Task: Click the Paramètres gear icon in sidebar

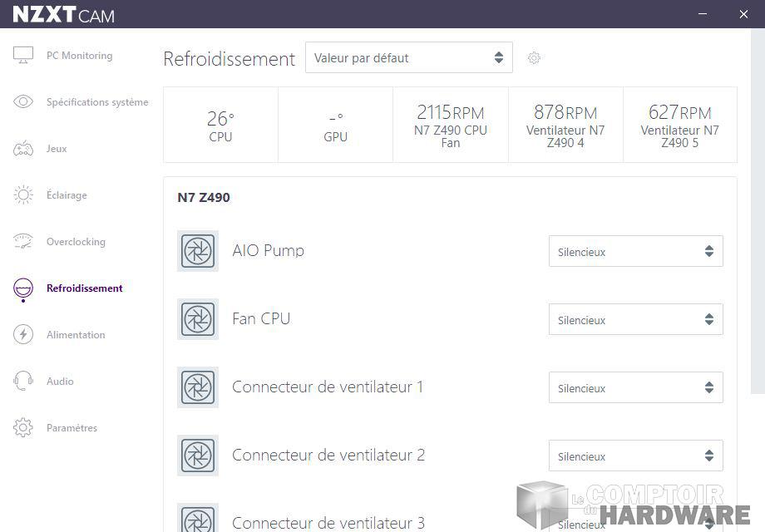Action: point(23,428)
